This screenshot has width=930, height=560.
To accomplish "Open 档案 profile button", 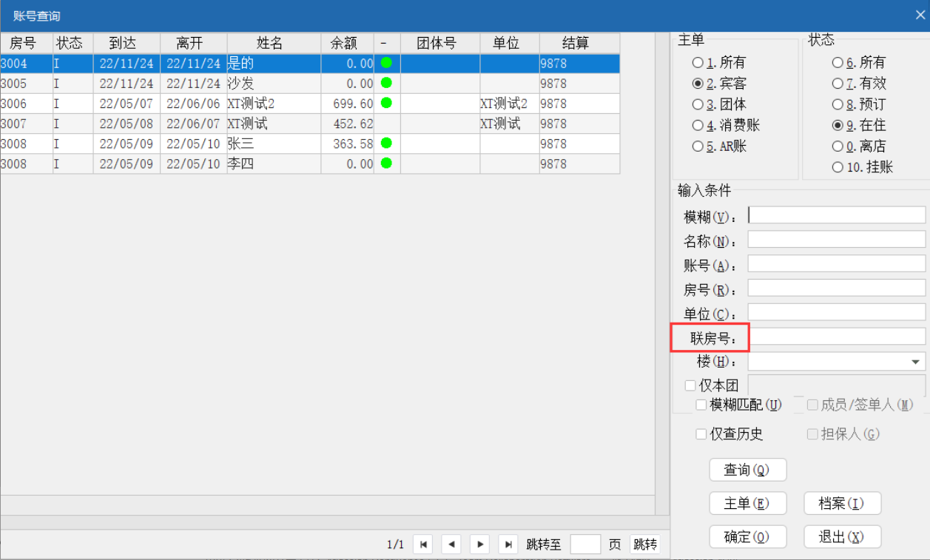I will (x=842, y=504).
